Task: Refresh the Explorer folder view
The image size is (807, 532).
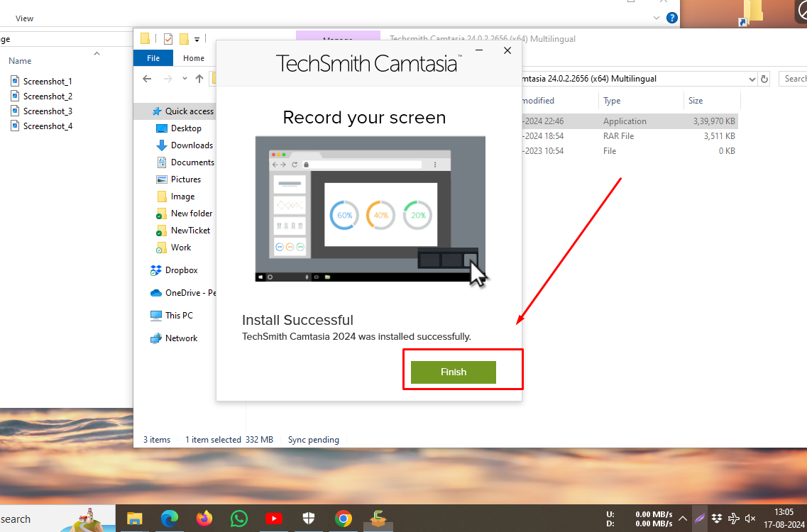Action: point(764,79)
